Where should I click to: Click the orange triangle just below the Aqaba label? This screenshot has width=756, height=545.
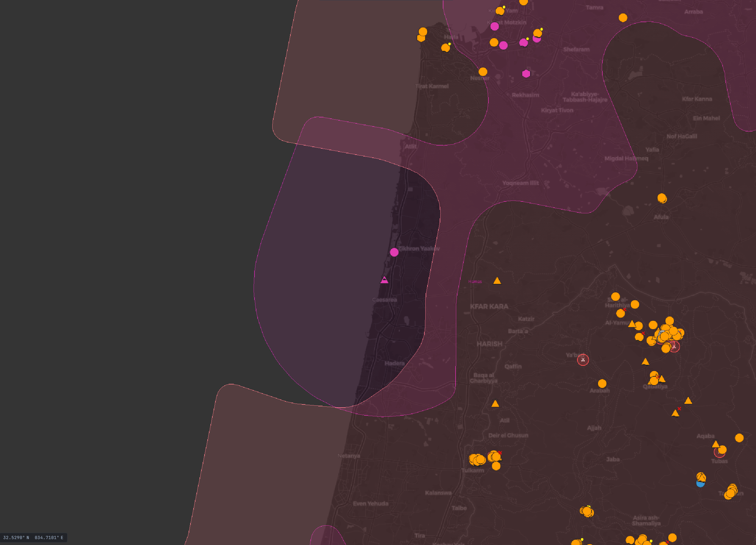(x=716, y=444)
